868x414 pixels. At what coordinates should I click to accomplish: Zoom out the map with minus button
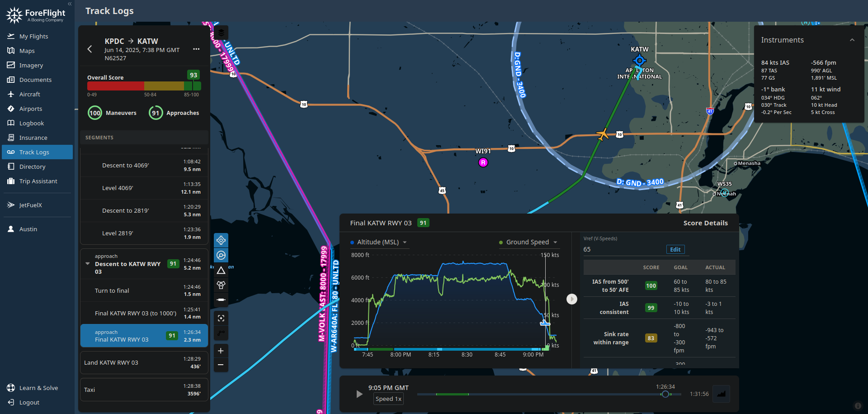[221, 365]
